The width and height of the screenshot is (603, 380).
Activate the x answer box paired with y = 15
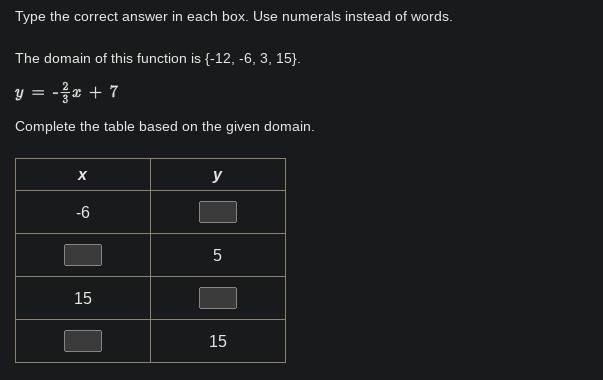click(83, 341)
